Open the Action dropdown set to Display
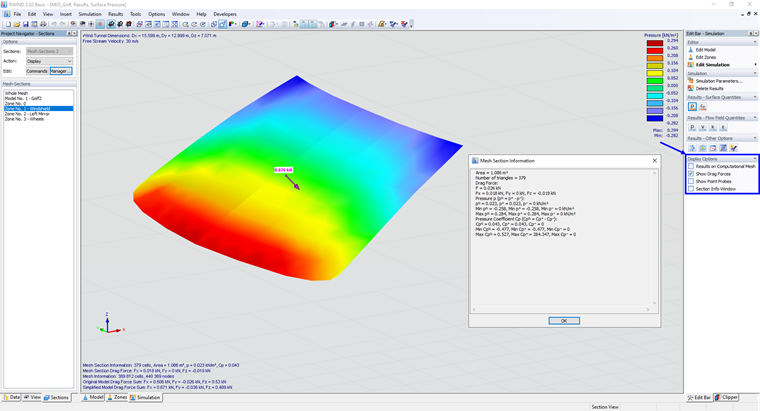 point(49,61)
